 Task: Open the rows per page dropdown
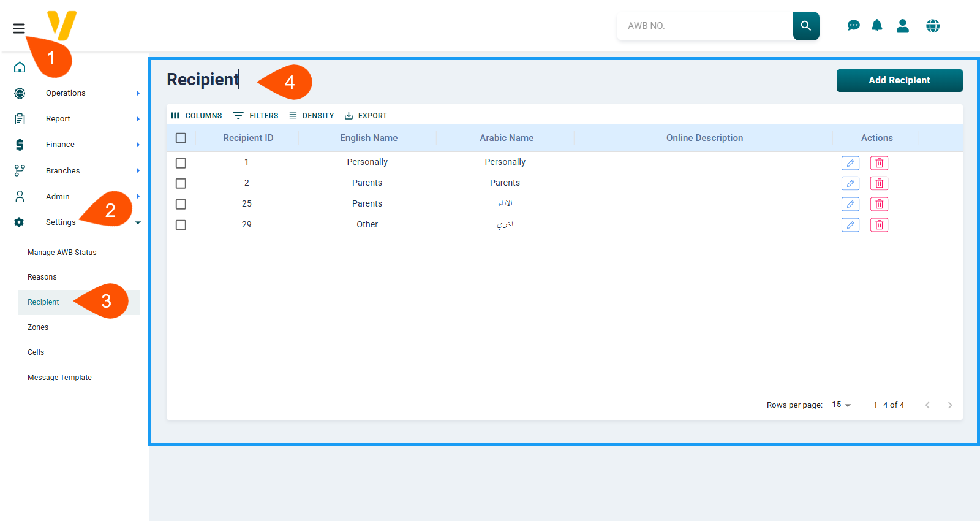coord(841,405)
